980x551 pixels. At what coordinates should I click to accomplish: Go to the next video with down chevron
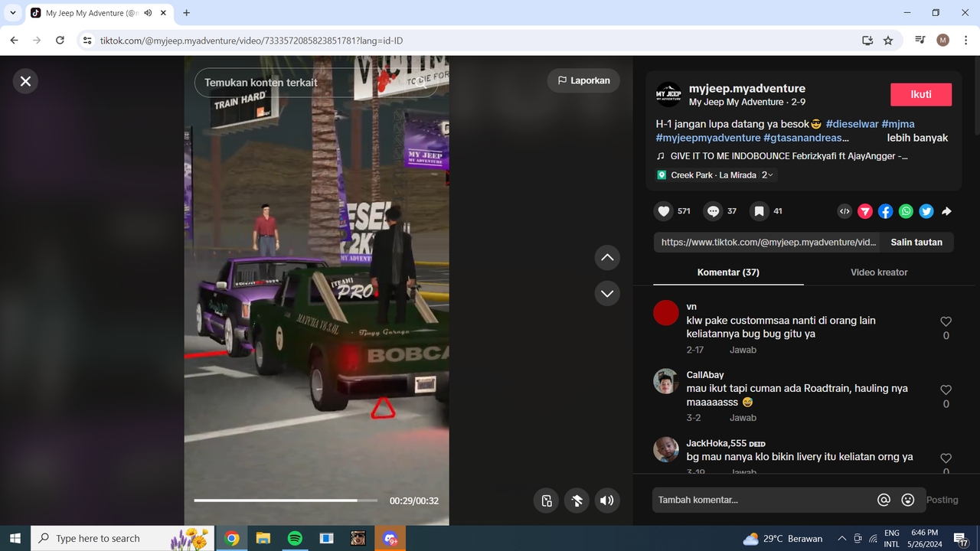point(607,293)
